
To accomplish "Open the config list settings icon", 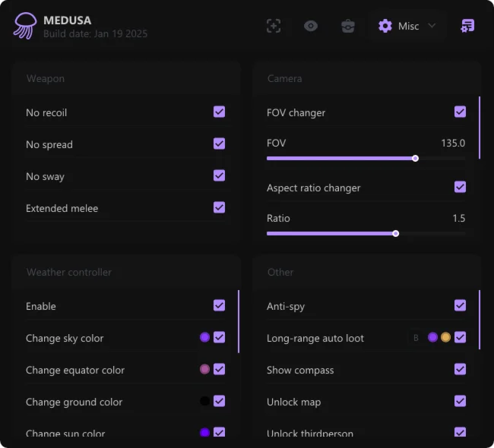I will pos(467,26).
